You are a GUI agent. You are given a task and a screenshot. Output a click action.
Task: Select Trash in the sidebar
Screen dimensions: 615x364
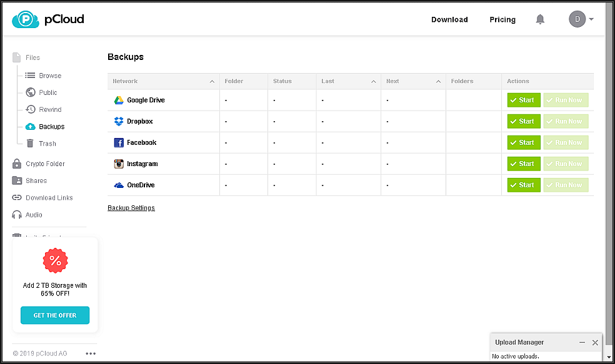click(47, 144)
